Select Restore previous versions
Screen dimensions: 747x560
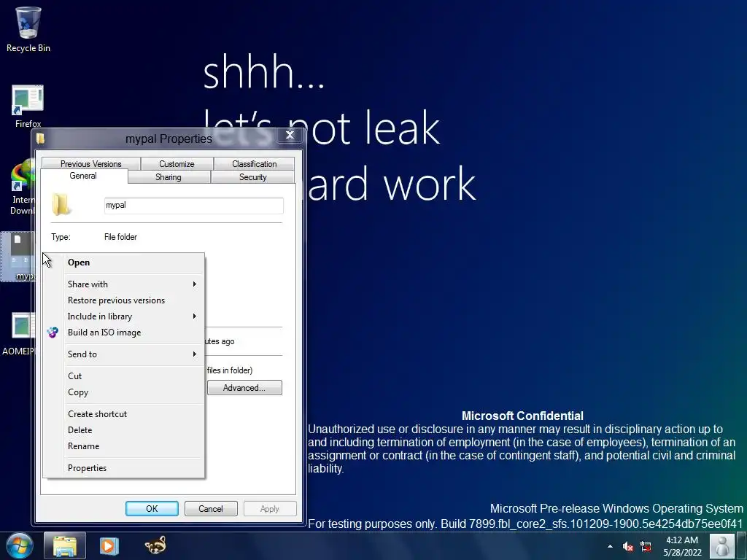tap(124, 300)
